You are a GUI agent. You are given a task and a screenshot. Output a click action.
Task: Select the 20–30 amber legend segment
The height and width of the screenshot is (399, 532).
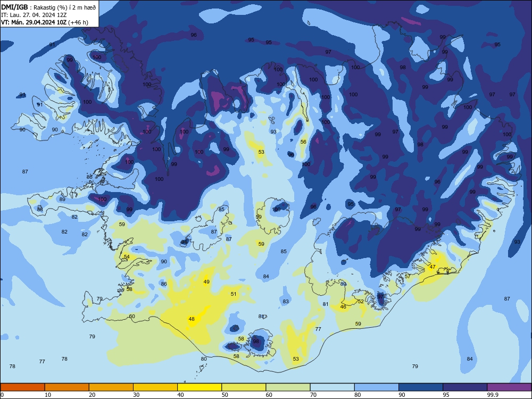tap(111, 387)
